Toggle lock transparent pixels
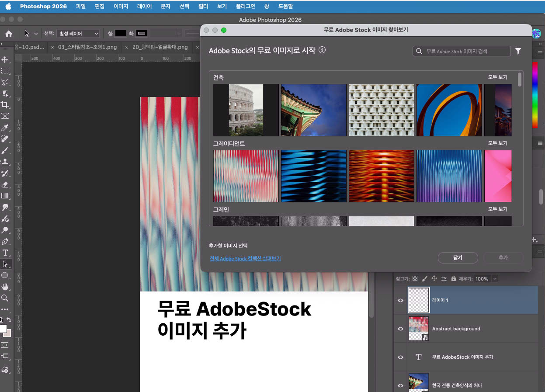Screen dimensions: 545x392 415,278
